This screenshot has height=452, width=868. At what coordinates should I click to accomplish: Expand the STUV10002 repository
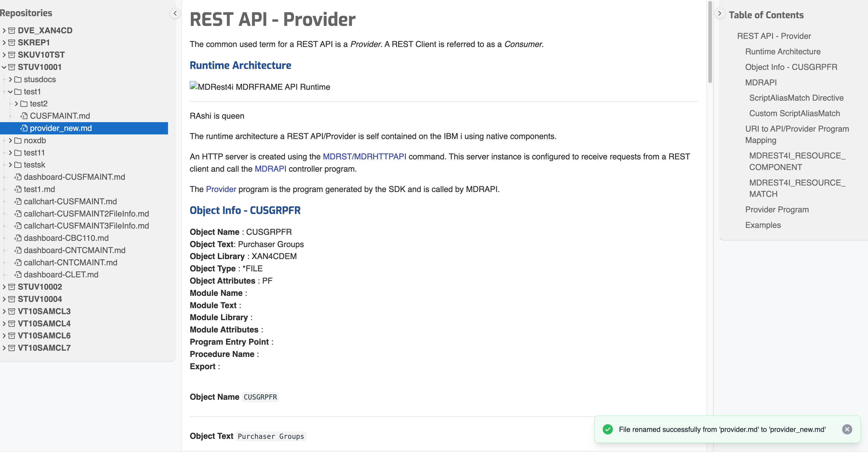(x=4, y=287)
